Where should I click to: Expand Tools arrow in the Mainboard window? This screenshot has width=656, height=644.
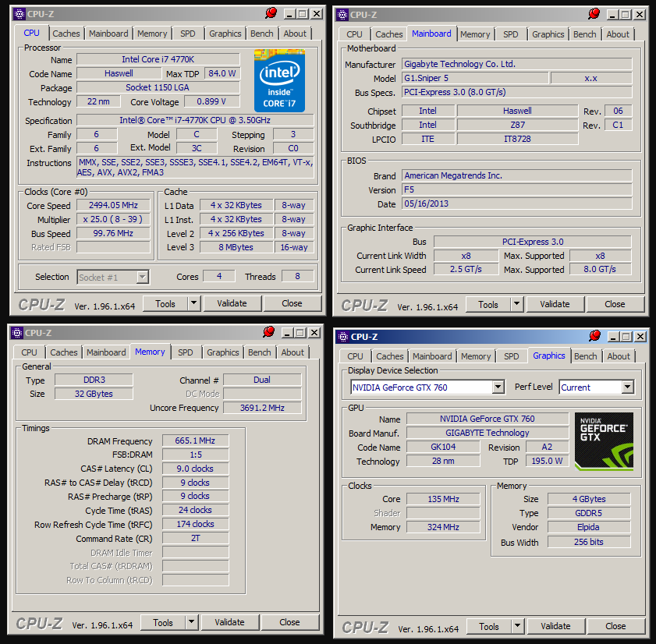516,304
